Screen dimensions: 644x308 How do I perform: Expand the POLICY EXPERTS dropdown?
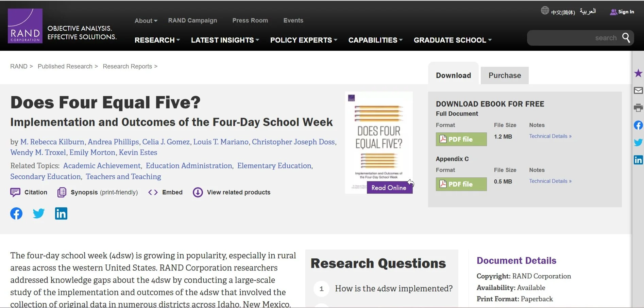pyautogui.click(x=304, y=40)
